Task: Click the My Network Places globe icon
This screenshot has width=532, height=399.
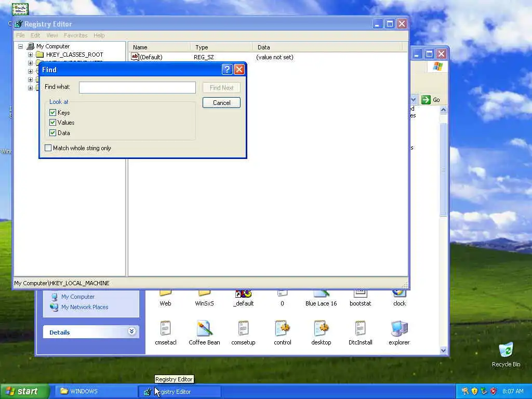Action: pos(54,307)
